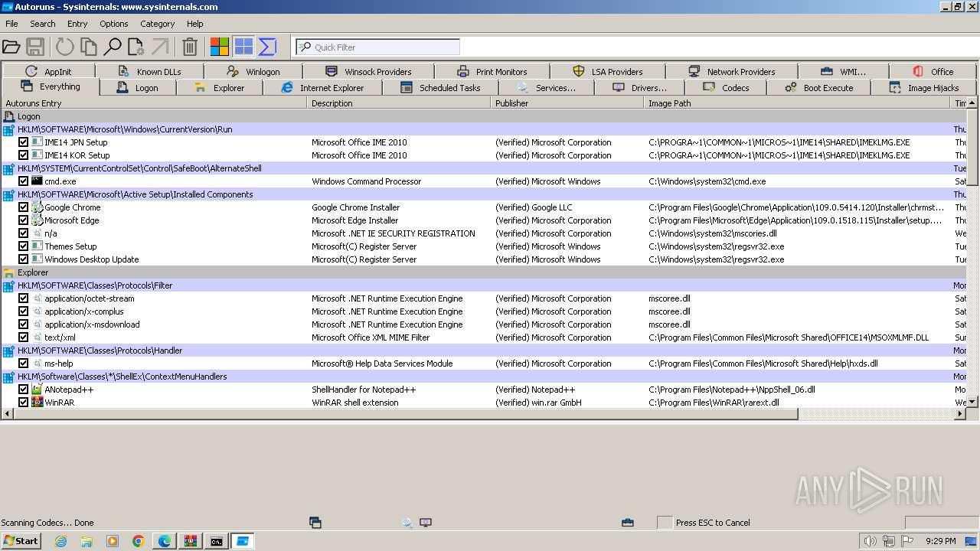Viewport: 980px width, 551px height.
Task: Open Microsoft Edge from the taskbar
Action: point(165,541)
